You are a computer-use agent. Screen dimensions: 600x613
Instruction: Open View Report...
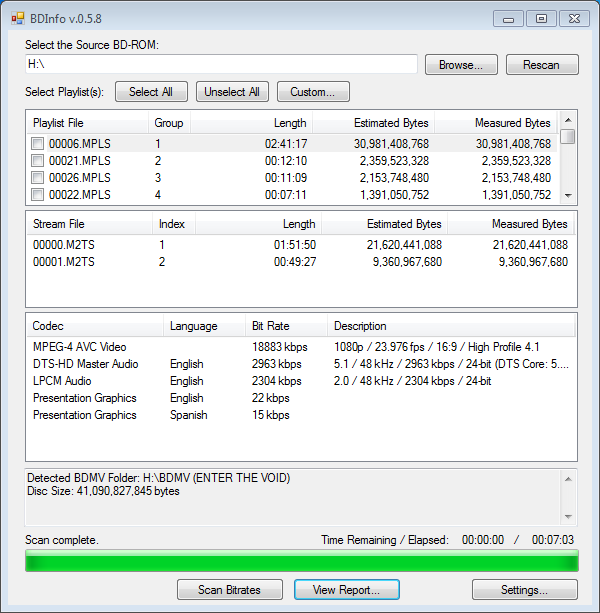[347, 590]
